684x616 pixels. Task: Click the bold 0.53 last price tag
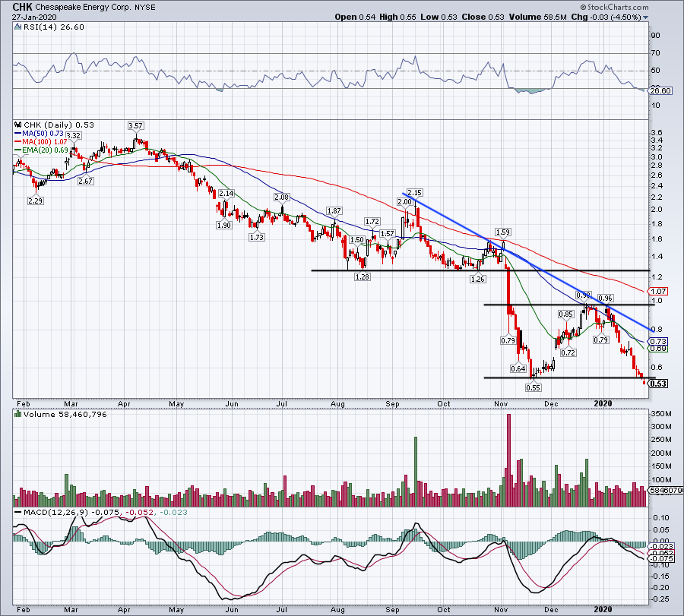click(658, 384)
